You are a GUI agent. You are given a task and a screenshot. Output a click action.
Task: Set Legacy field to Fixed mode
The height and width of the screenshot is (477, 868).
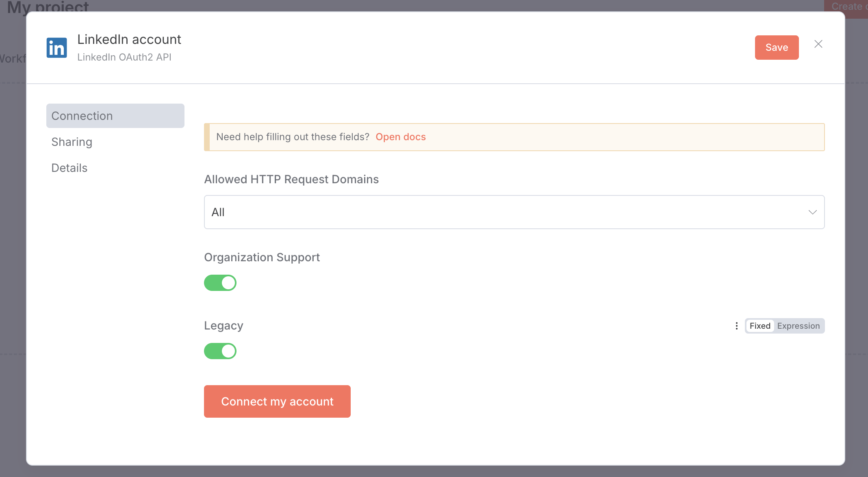click(759, 326)
